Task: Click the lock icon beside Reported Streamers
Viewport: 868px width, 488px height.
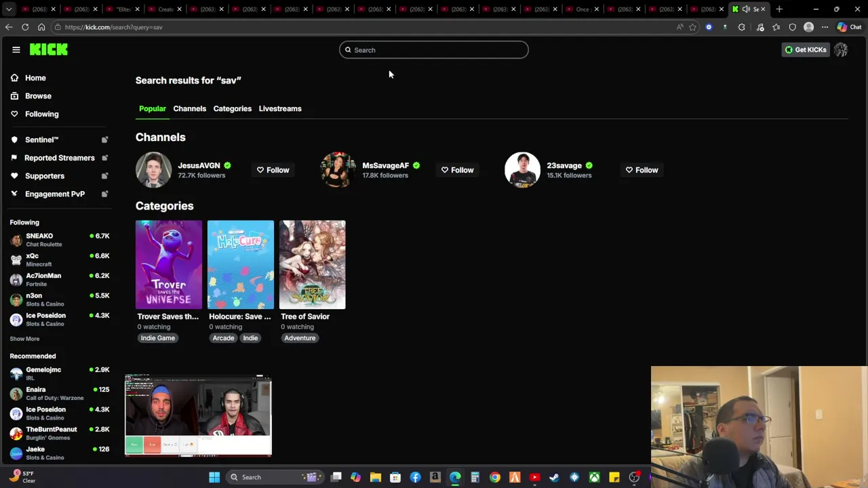Action: 104,158
